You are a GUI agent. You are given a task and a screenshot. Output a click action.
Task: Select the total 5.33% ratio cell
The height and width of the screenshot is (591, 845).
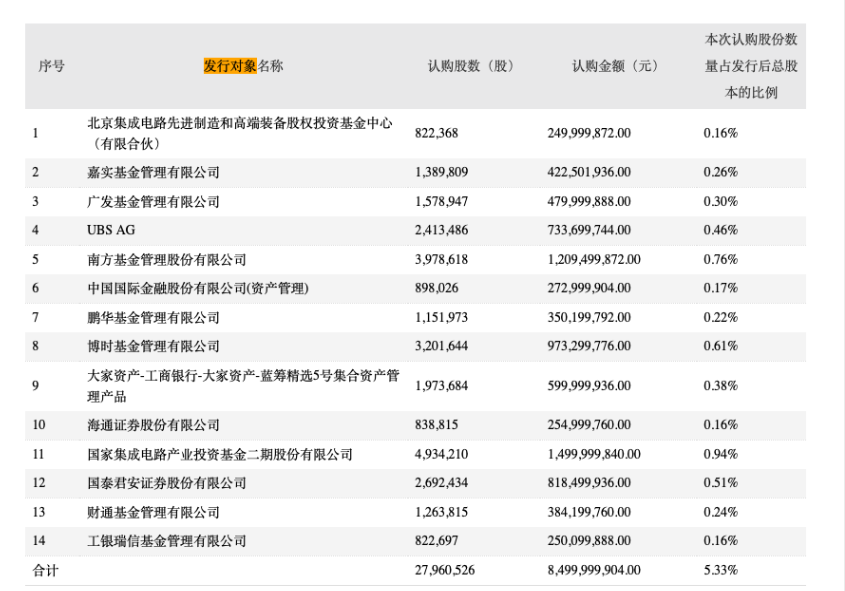coord(721,570)
